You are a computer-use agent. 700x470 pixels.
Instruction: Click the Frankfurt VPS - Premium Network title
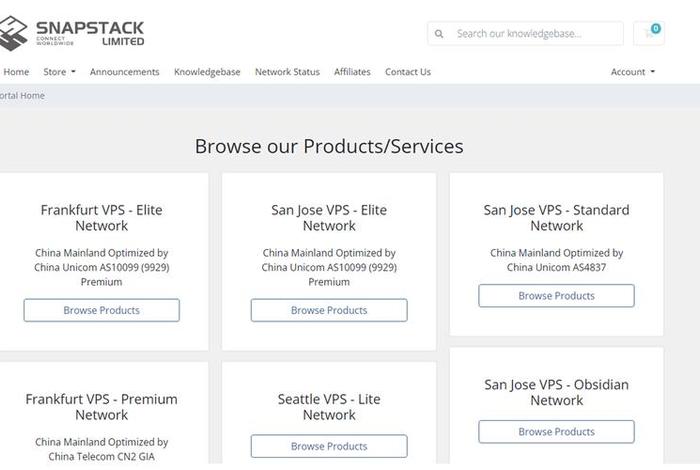[102, 407]
